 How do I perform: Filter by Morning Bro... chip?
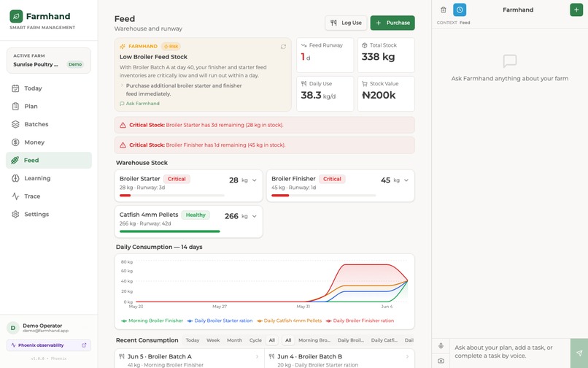[314, 340]
